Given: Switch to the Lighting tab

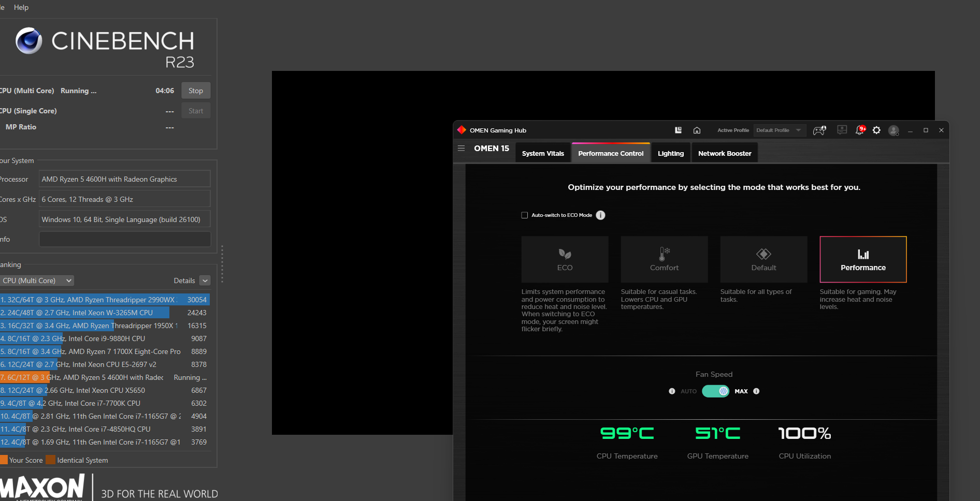Looking at the screenshot, I should 670,153.
